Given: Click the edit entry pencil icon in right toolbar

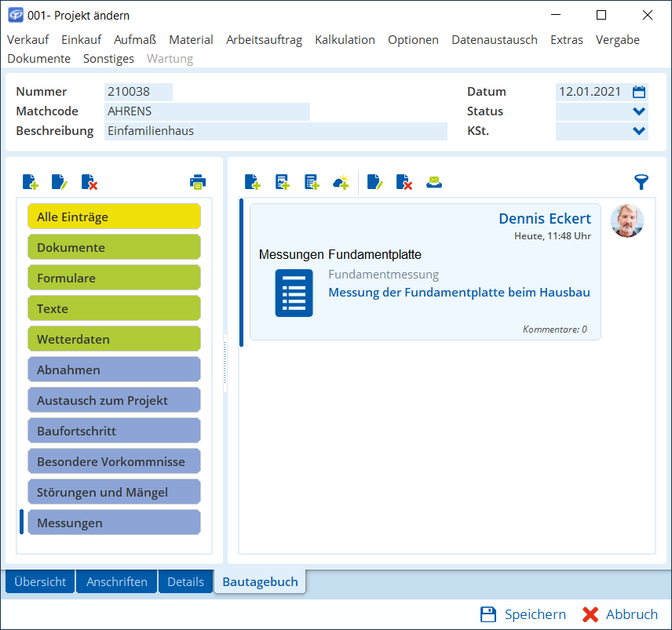Looking at the screenshot, I should pyautogui.click(x=374, y=182).
